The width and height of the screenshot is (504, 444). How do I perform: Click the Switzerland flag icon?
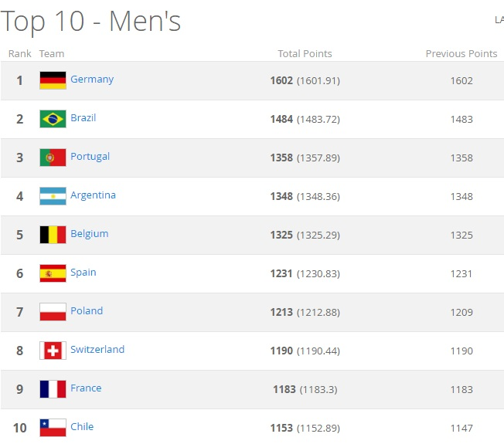pos(53,351)
